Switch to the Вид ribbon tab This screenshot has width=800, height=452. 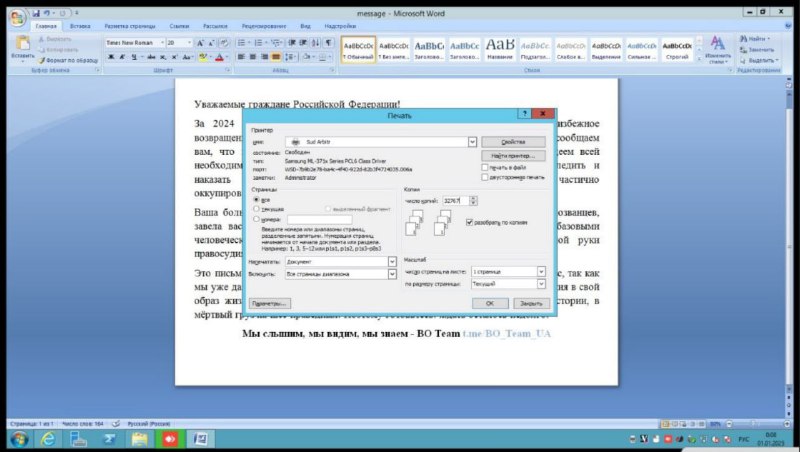point(305,26)
